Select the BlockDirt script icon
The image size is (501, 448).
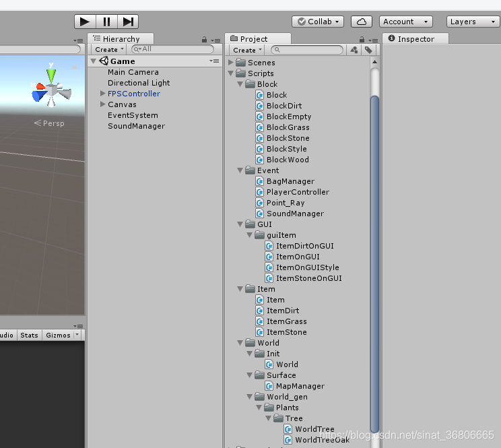[260, 106]
